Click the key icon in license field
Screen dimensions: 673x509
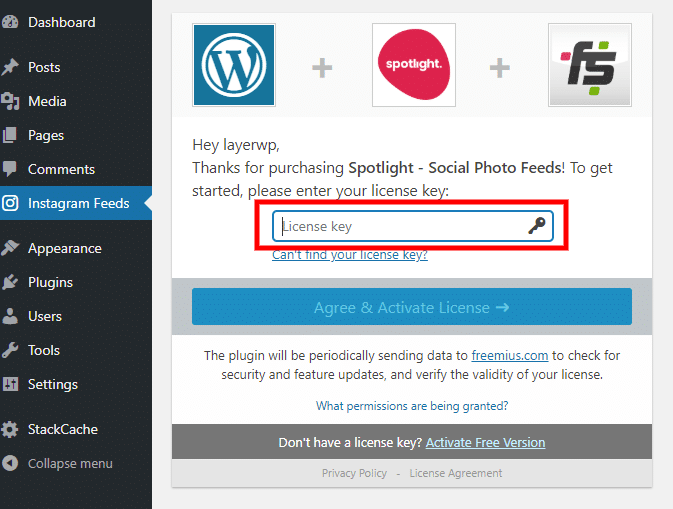[x=537, y=226]
